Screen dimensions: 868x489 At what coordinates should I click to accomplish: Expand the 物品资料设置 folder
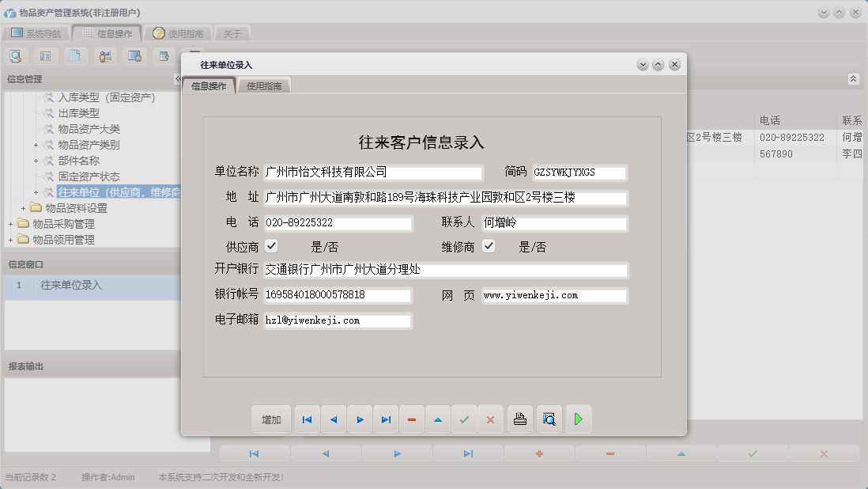point(24,207)
